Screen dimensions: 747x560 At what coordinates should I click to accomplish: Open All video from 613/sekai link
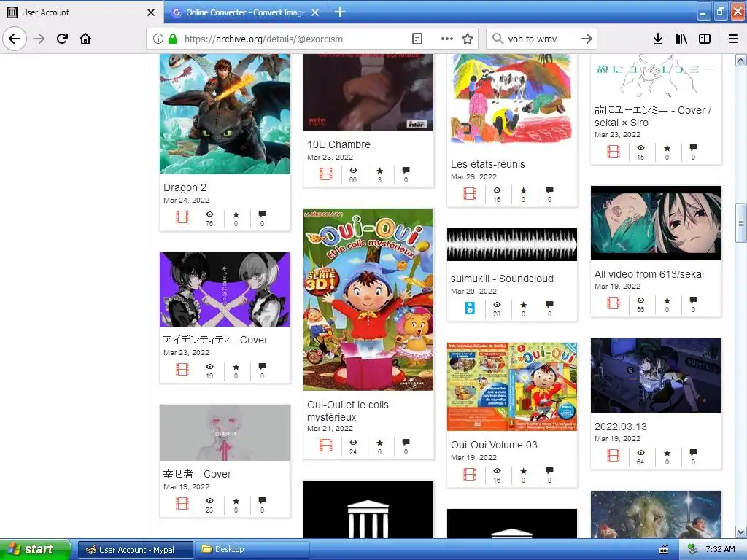(x=649, y=274)
